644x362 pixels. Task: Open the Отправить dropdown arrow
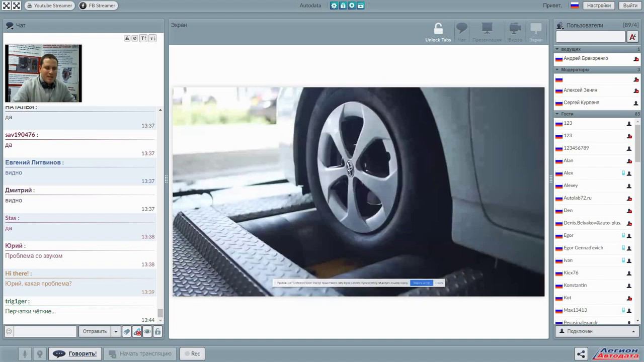tap(116, 331)
